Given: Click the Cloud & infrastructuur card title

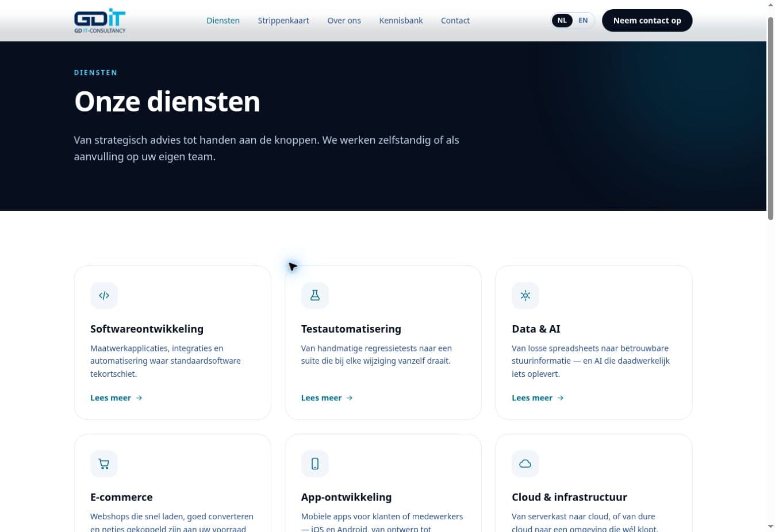Looking at the screenshot, I should click(x=569, y=498).
